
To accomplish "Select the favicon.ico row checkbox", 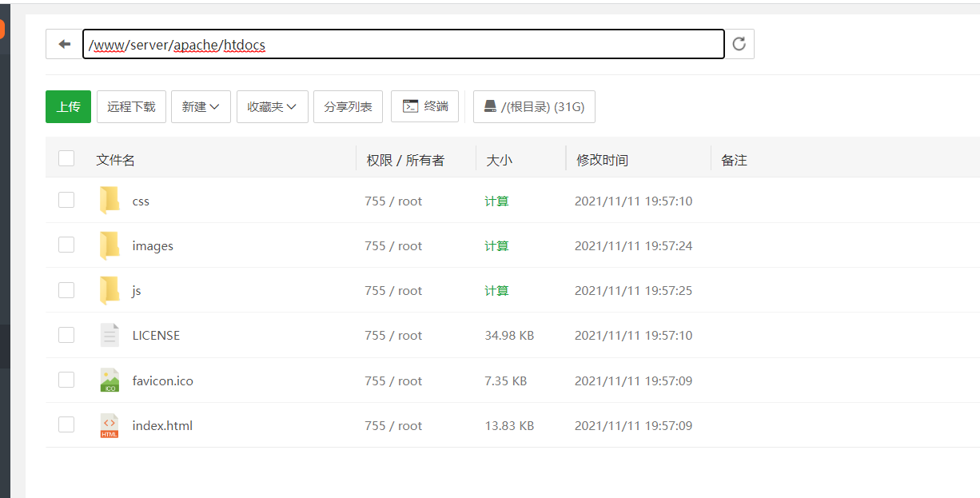I will [66, 380].
